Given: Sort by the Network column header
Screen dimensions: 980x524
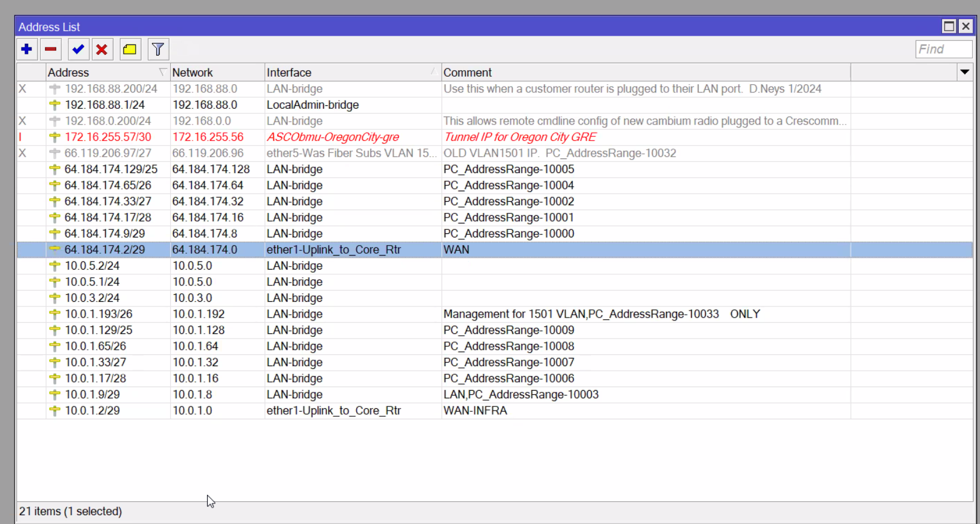Looking at the screenshot, I should coord(218,73).
